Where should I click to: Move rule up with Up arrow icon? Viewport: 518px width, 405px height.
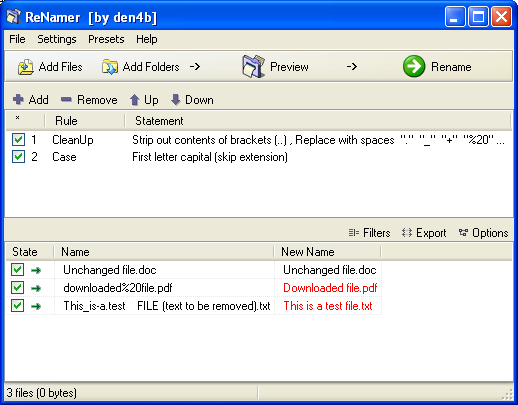point(135,100)
